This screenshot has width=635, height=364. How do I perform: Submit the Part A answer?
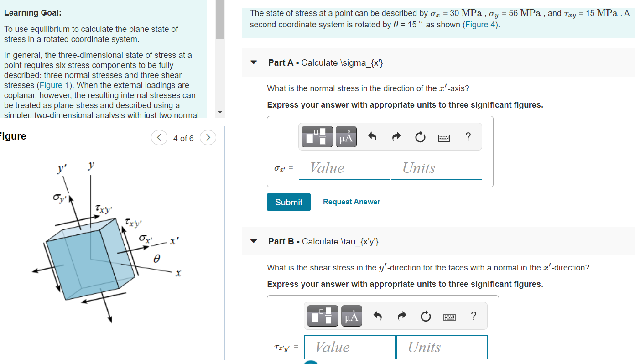tap(289, 202)
